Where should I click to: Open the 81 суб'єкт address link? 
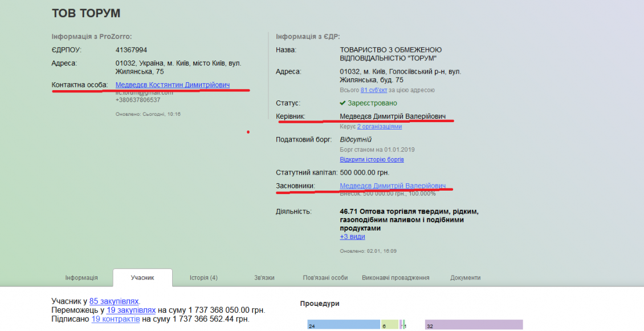(374, 90)
